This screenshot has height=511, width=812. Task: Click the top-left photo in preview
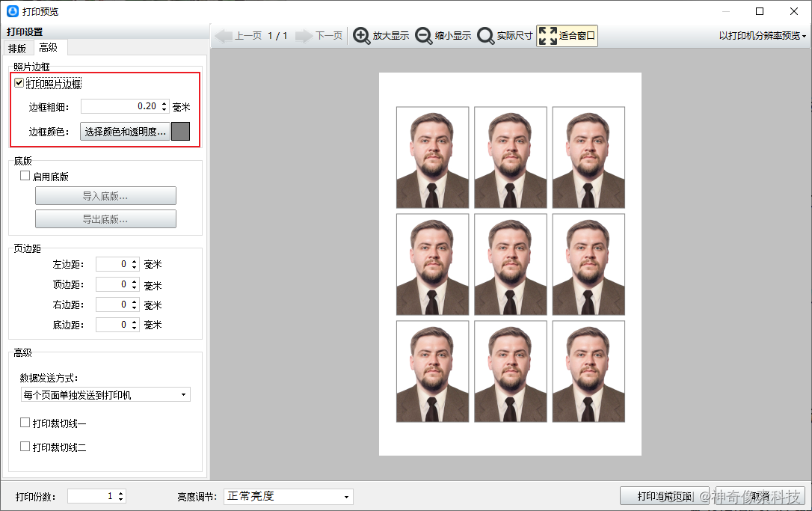tap(432, 158)
